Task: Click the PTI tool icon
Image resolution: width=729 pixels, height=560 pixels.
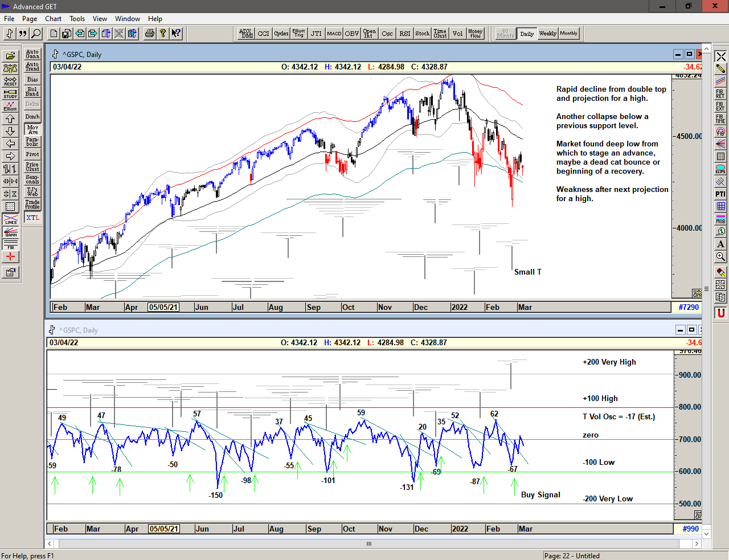Action: [720, 194]
